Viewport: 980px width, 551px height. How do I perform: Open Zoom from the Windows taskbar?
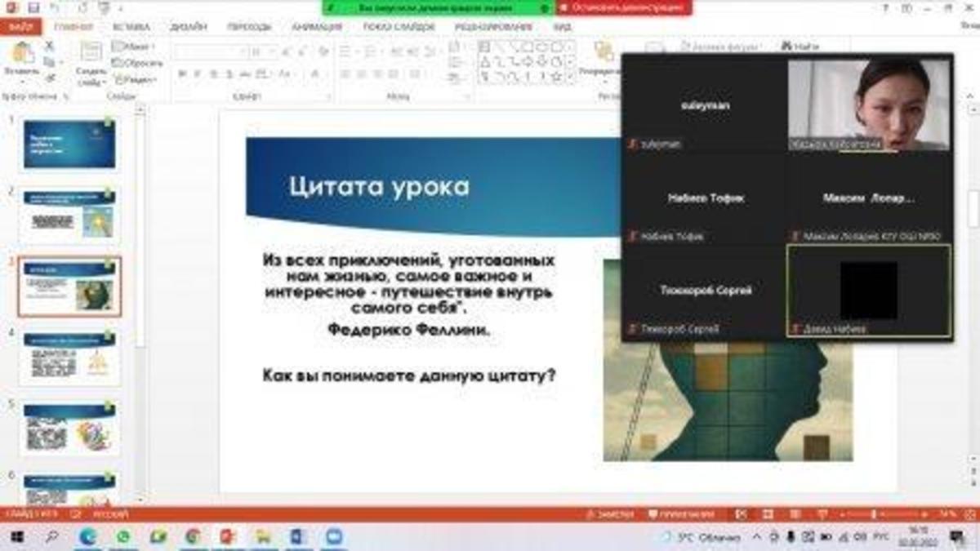(x=332, y=536)
